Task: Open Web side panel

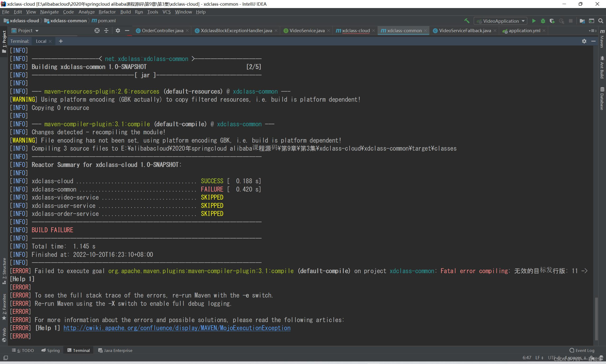Action: coord(4,335)
